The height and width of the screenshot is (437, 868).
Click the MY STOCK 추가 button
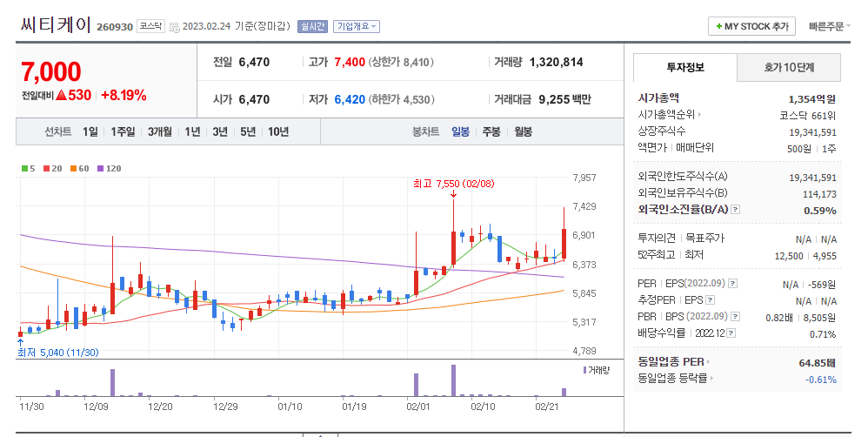(x=751, y=27)
